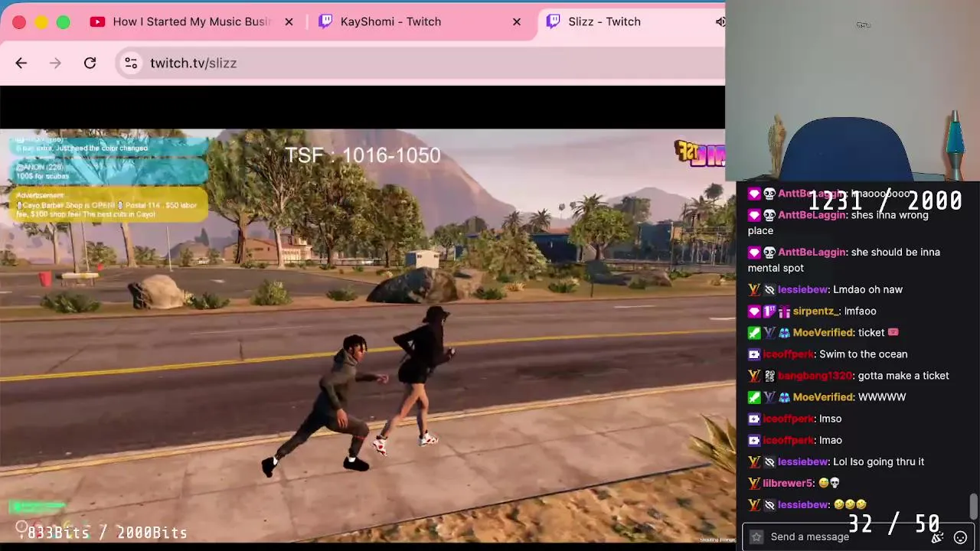The width and height of the screenshot is (980, 551).
Task: Click MoeVerified on the 'ticket' message
Action: [x=823, y=333]
